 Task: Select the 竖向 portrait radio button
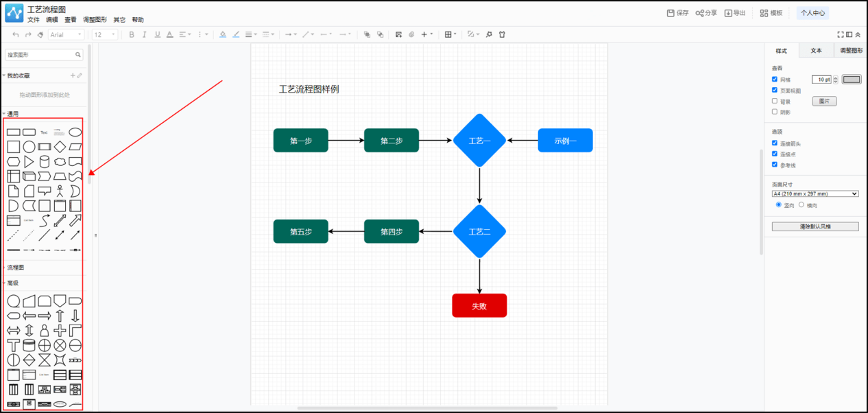[x=778, y=204]
